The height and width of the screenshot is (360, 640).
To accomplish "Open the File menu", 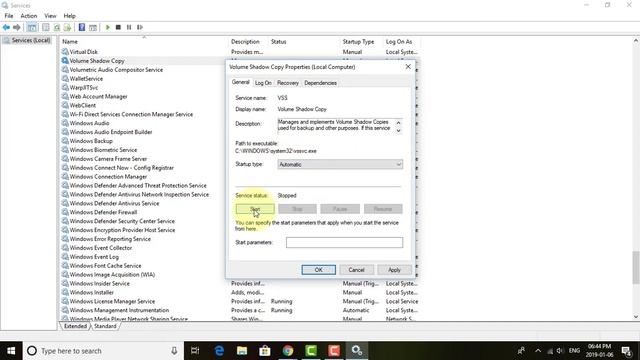I will [9, 16].
